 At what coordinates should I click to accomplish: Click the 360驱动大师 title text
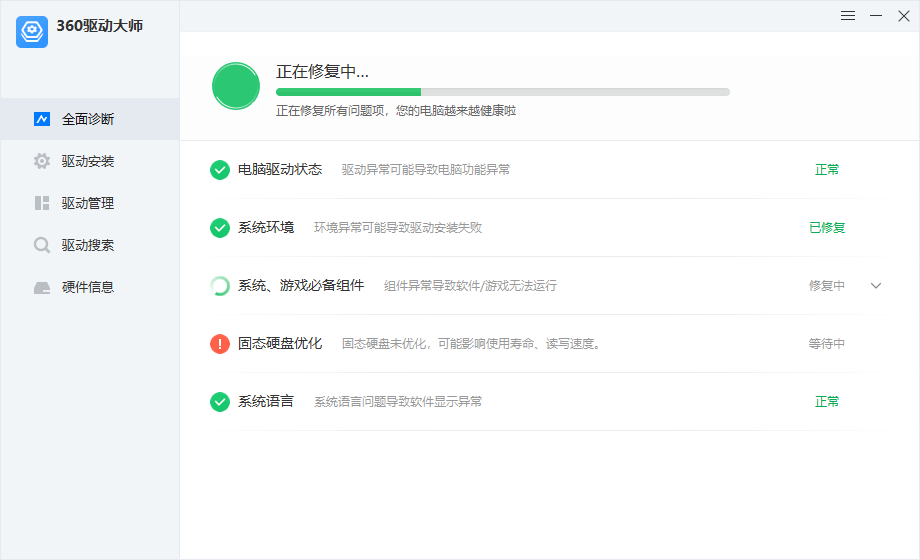pyautogui.click(x=100, y=26)
